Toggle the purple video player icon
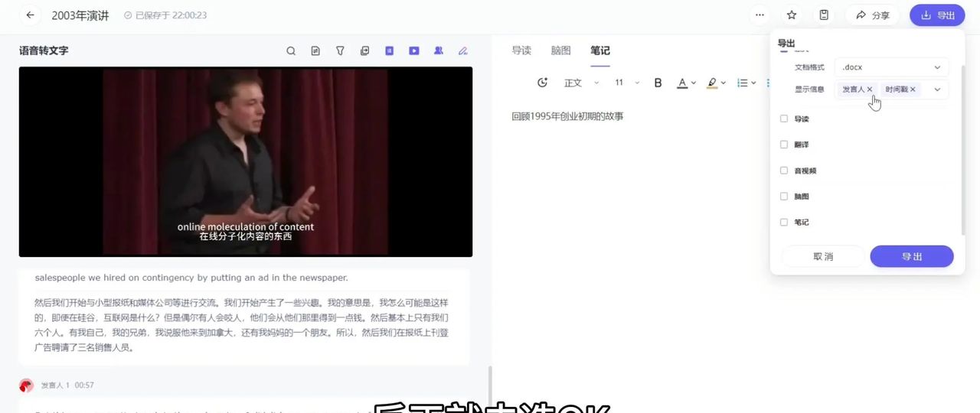This screenshot has width=980, height=413. click(x=413, y=51)
